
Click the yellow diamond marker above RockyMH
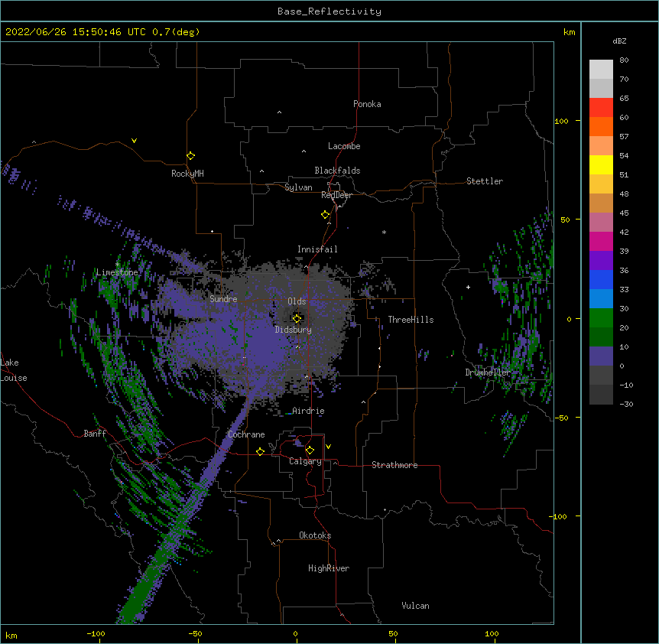click(190, 156)
